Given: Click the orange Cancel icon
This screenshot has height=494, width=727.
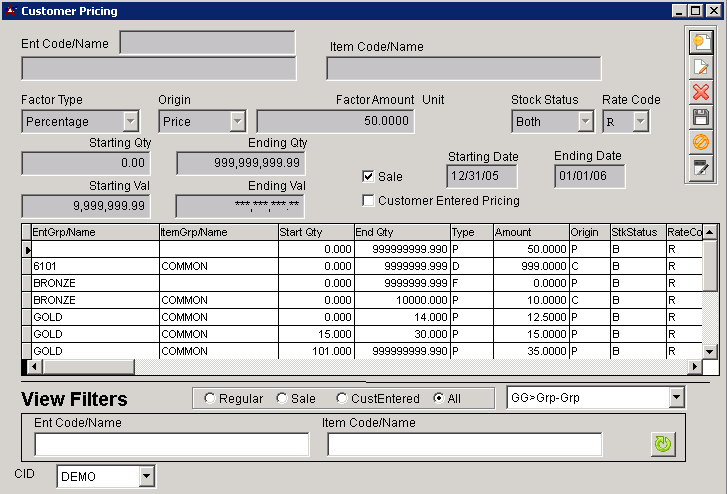Looking at the screenshot, I should tap(700, 142).
